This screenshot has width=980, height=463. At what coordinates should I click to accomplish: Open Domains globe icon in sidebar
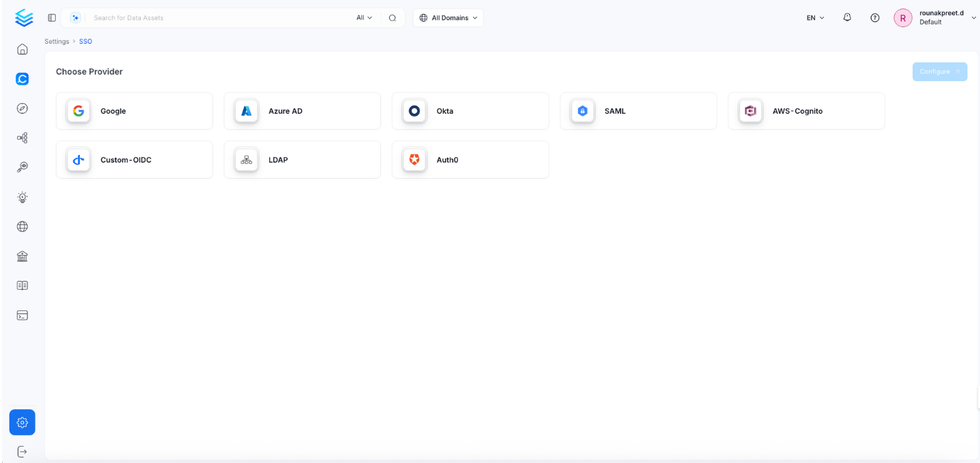[x=22, y=226]
